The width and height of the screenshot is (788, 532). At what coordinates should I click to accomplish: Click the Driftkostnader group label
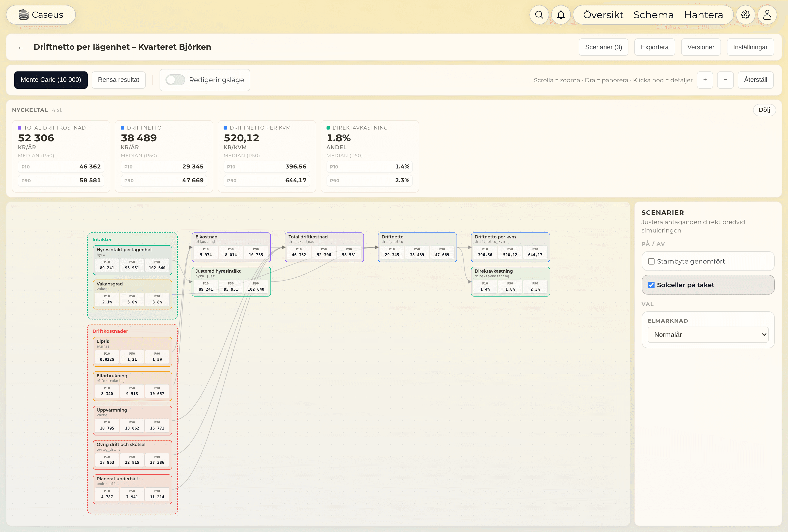pyautogui.click(x=110, y=331)
